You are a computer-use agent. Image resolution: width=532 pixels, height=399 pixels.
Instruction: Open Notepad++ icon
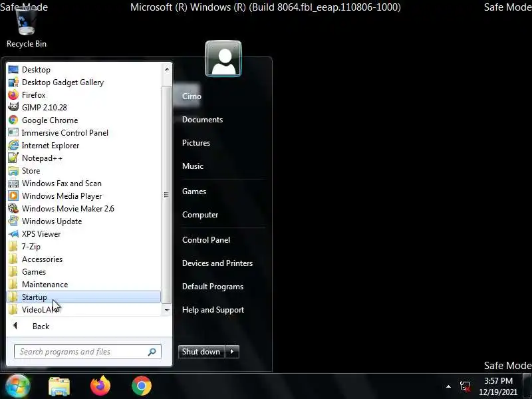[x=13, y=158]
